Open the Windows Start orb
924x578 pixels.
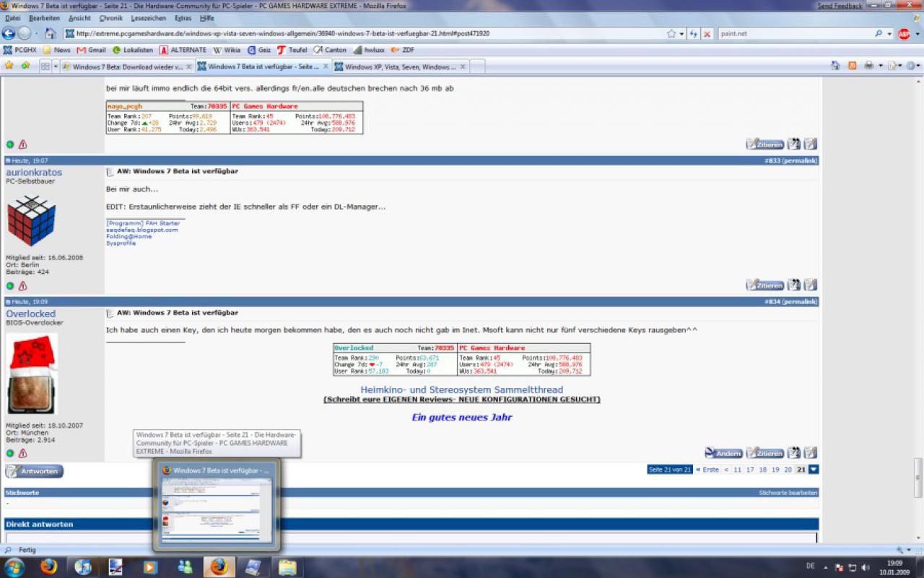tap(14, 566)
